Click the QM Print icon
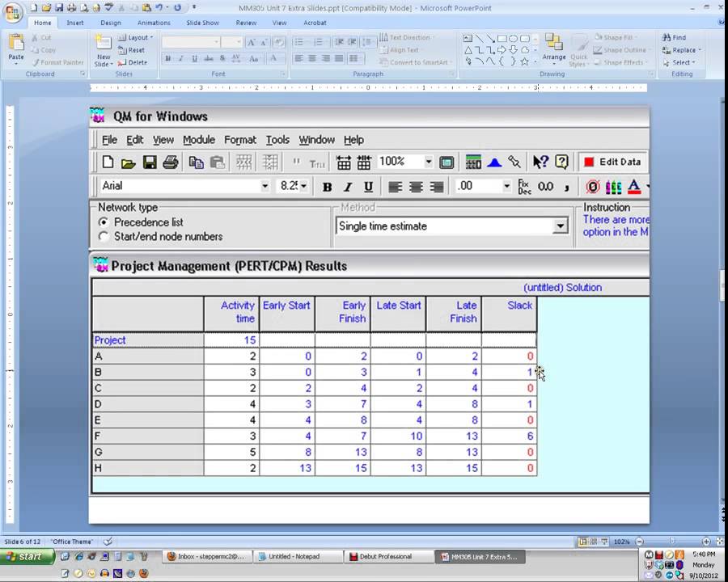728x582 pixels. click(171, 162)
